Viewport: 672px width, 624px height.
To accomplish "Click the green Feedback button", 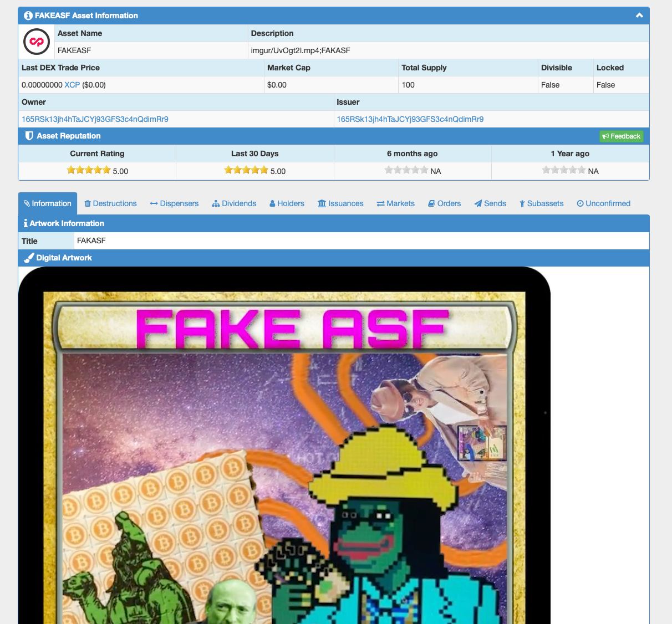I will 622,136.
